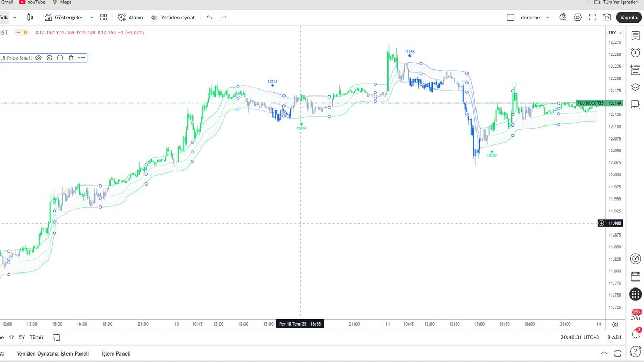Screen dimensions: 644x362
Task: Maximize the bottom panel icon
Action: (x=619, y=354)
